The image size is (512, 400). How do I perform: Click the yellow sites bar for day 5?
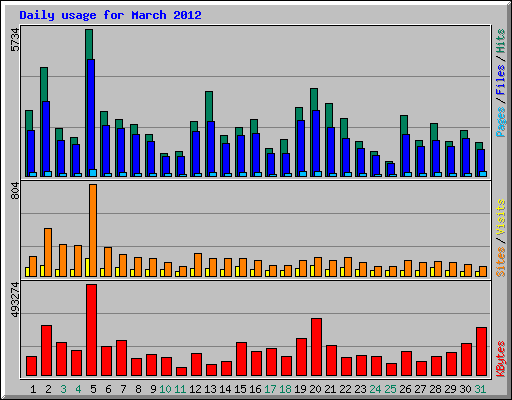coord(87,267)
